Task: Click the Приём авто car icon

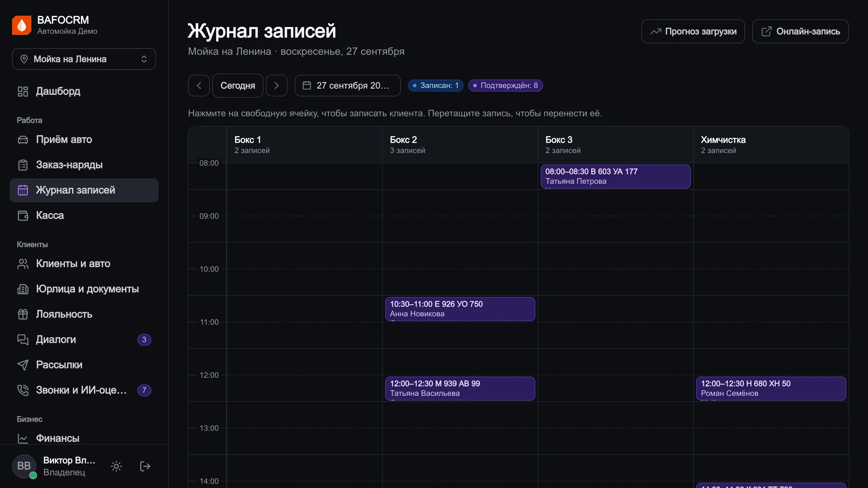Action: tap(23, 140)
